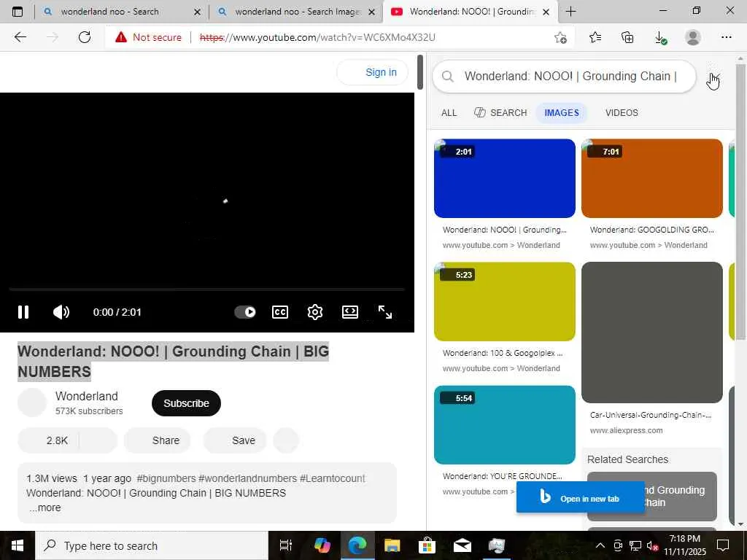
Task: Open the orange 7:01 video thumbnail
Action: point(651,178)
